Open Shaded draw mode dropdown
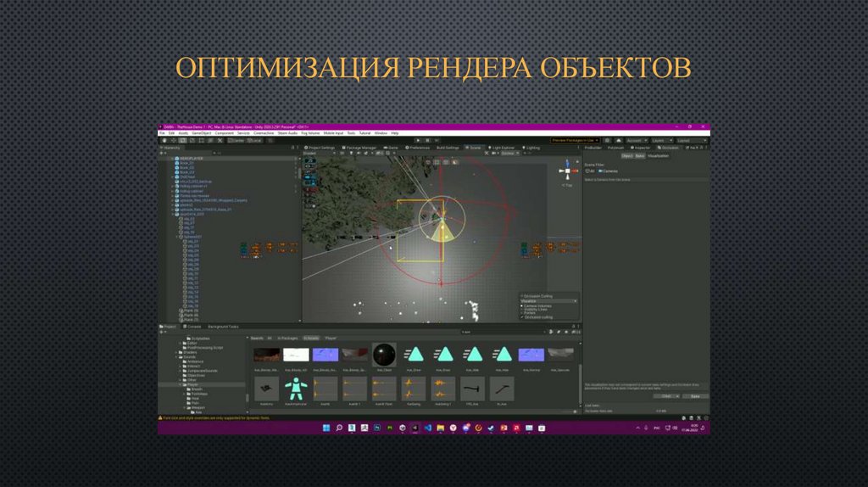Viewport: 868px width, 487px height. 320,153
